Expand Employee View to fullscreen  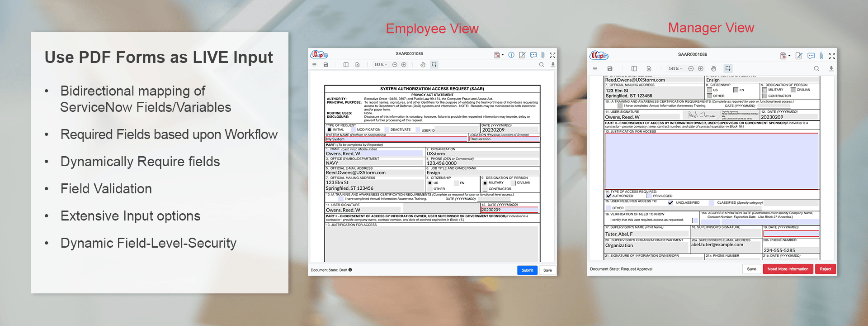tap(552, 55)
